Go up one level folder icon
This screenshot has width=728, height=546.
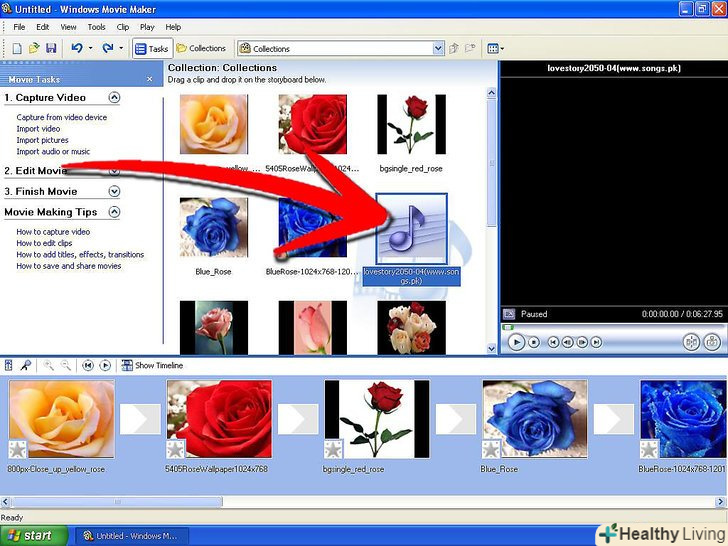click(x=454, y=48)
